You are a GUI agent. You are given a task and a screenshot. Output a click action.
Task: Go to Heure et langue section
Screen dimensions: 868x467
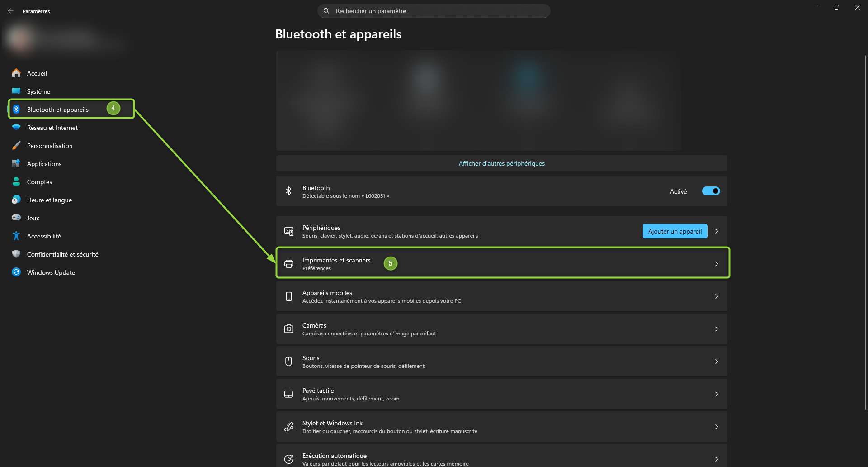49,200
